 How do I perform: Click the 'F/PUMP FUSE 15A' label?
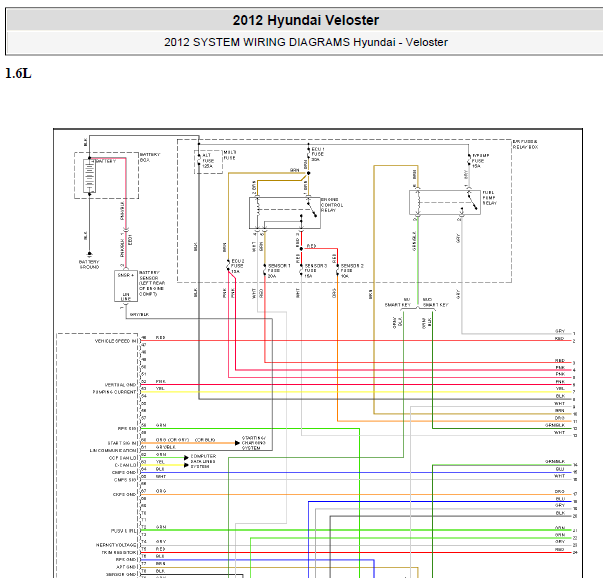pyautogui.click(x=480, y=161)
